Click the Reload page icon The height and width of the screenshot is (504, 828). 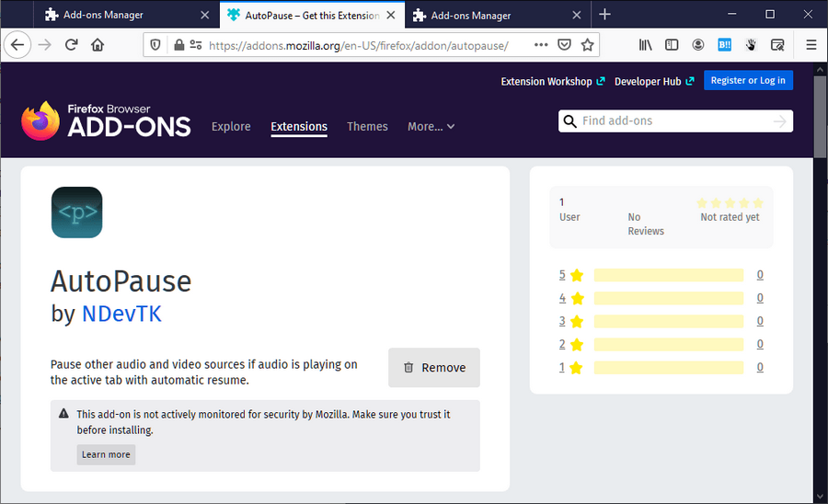coord(71,45)
